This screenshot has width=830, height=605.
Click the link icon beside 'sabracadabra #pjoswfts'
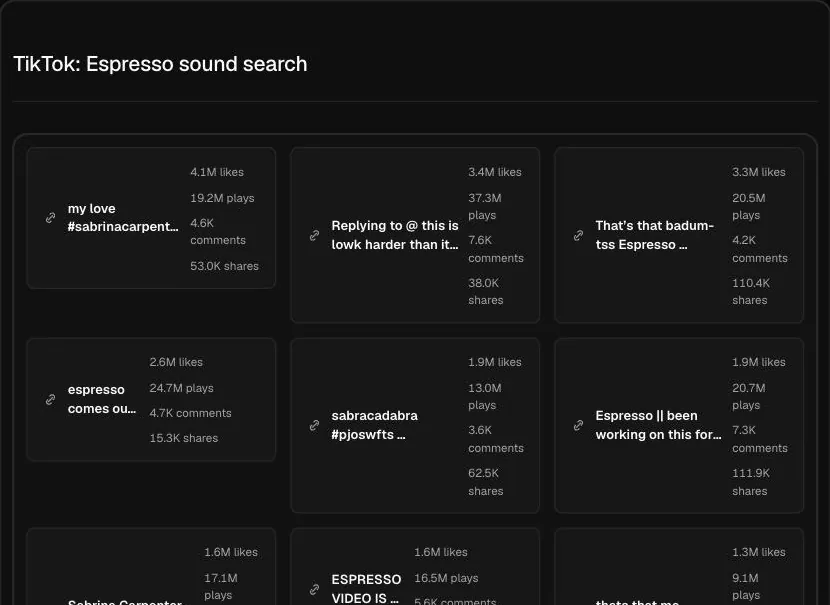(x=314, y=425)
